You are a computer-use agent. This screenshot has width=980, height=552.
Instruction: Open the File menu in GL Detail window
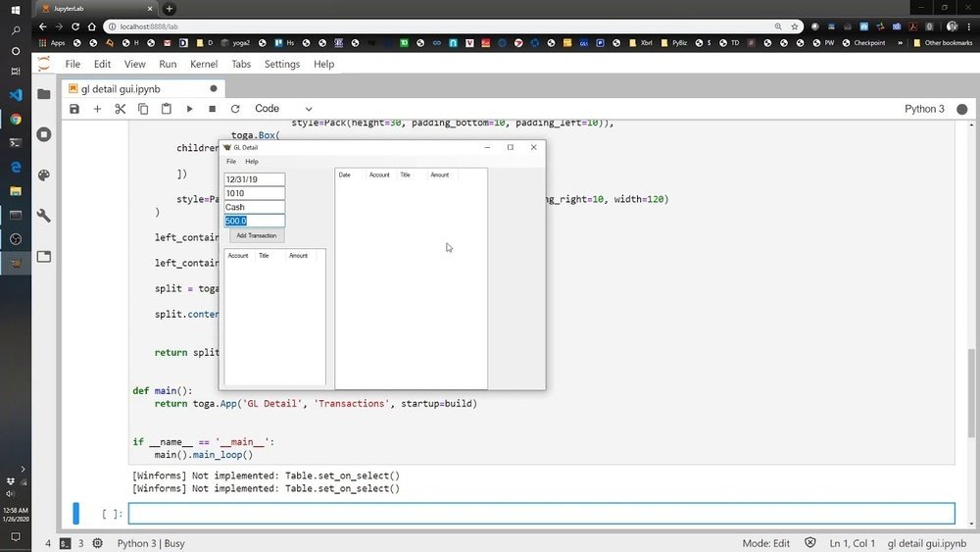coord(231,162)
